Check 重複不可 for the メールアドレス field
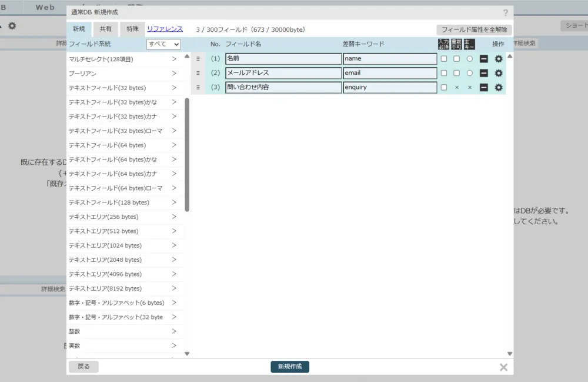 [457, 73]
